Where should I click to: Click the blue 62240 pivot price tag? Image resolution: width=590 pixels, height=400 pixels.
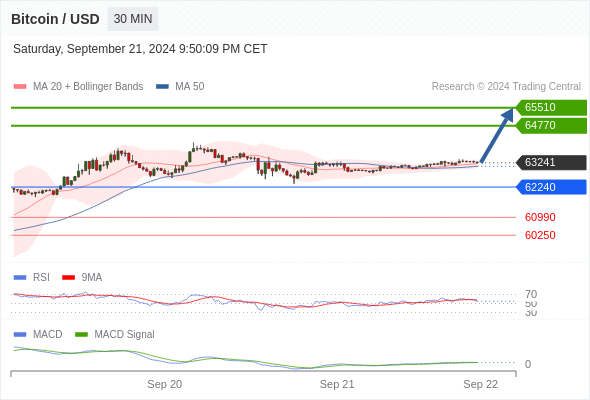click(551, 187)
